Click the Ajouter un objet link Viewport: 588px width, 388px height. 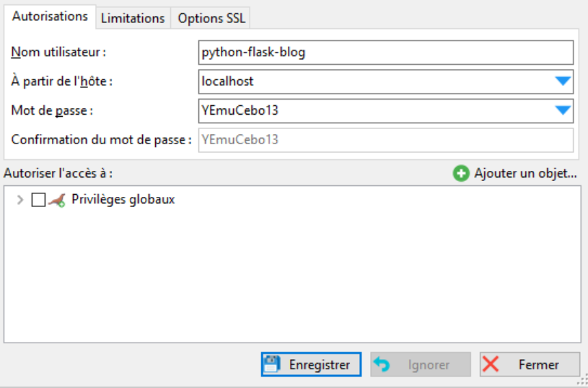525,174
